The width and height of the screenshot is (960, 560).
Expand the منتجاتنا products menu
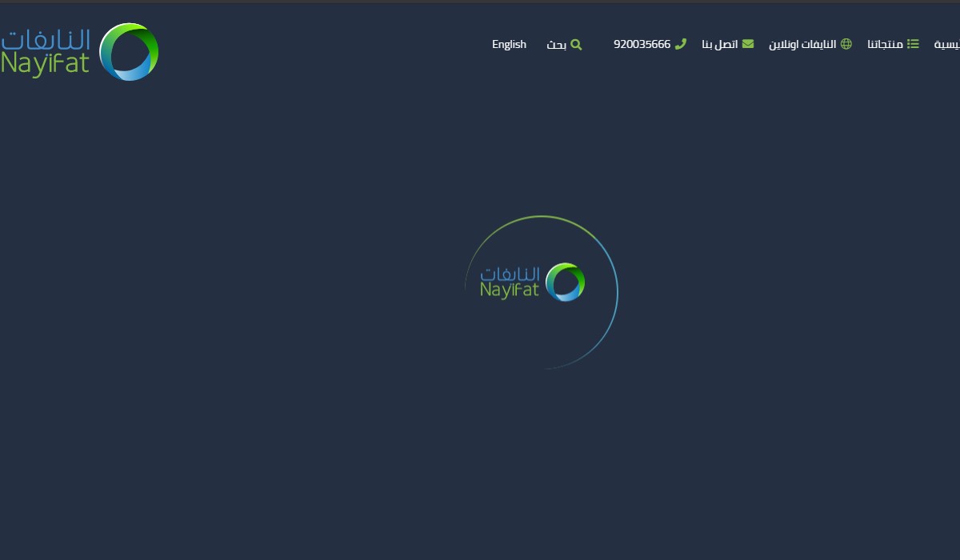pyautogui.click(x=885, y=45)
